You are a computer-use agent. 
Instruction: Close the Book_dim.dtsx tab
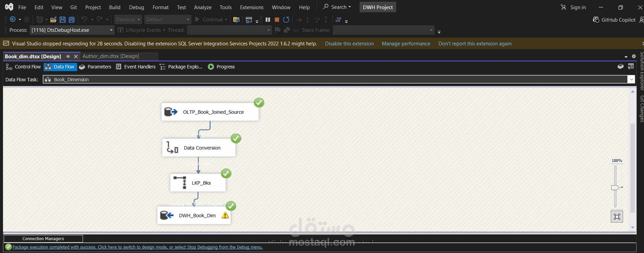click(x=76, y=57)
